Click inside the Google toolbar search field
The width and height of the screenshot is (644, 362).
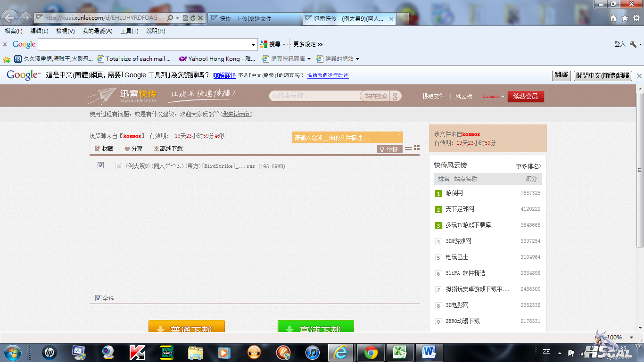point(144,44)
